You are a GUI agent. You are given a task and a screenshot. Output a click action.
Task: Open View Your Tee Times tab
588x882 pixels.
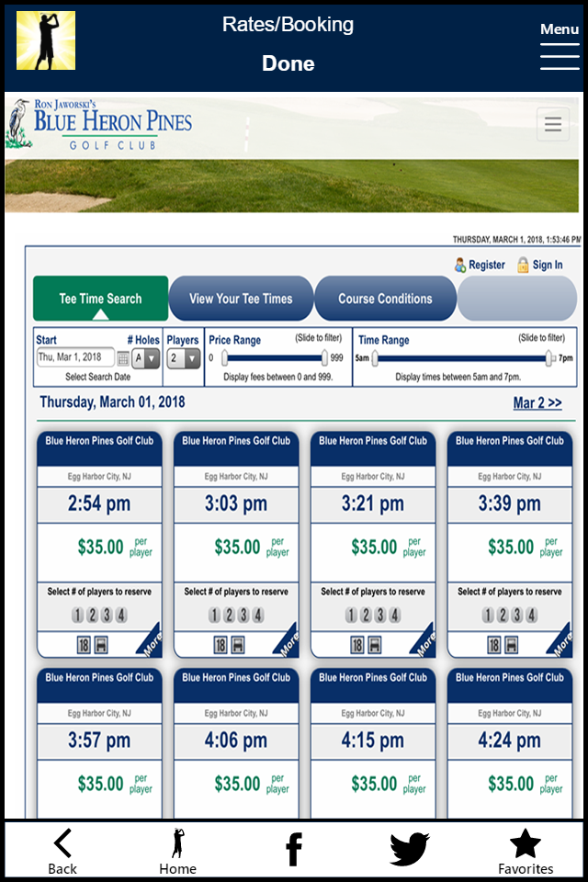tap(241, 298)
